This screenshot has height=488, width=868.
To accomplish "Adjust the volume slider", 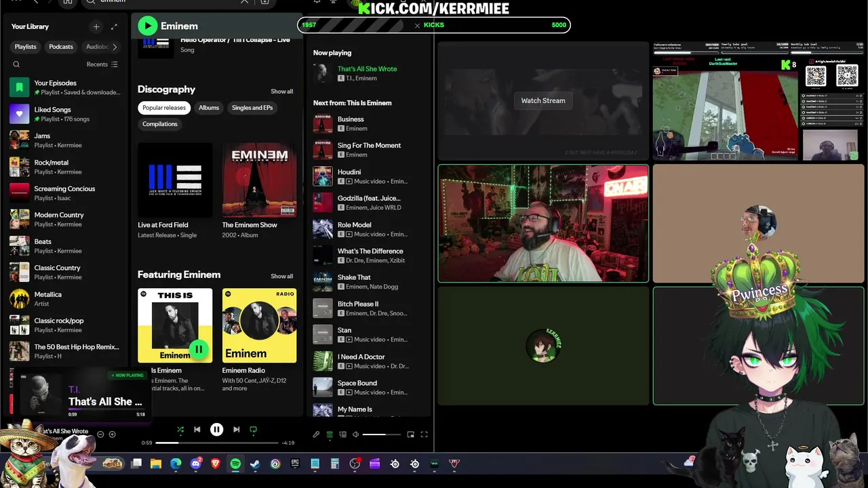I will click(382, 434).
